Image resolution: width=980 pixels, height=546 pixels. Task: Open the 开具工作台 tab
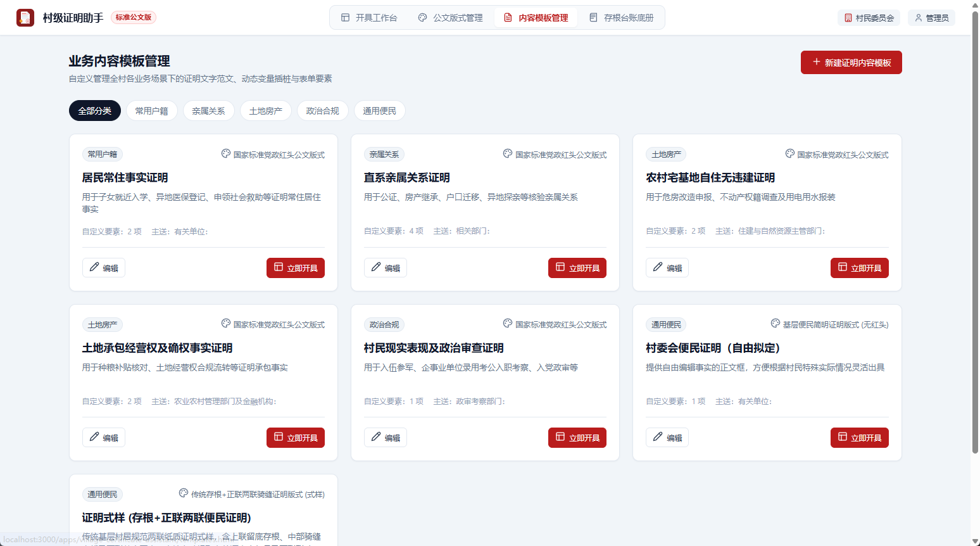click(369, 18)
